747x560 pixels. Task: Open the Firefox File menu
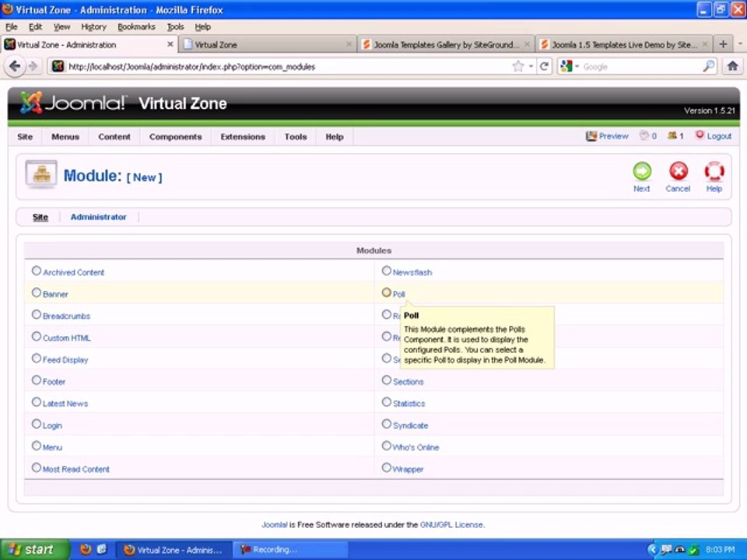12,26
